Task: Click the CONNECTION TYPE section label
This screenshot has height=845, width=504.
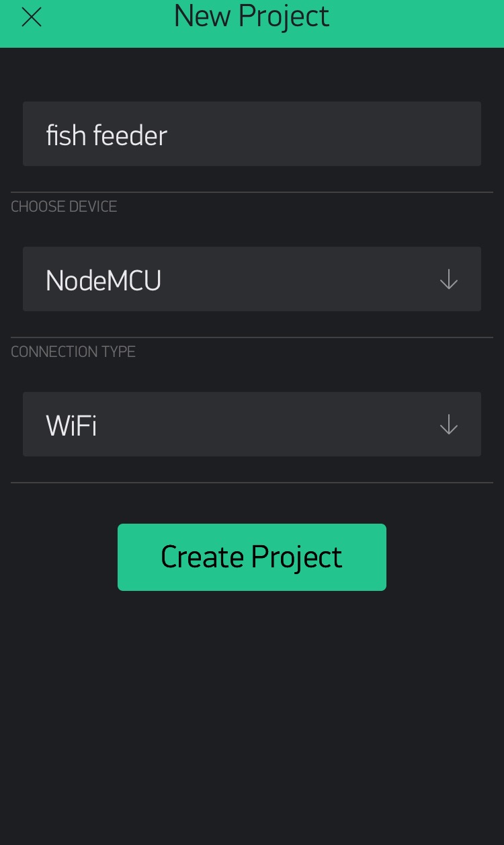Action: tap(73, 352)
